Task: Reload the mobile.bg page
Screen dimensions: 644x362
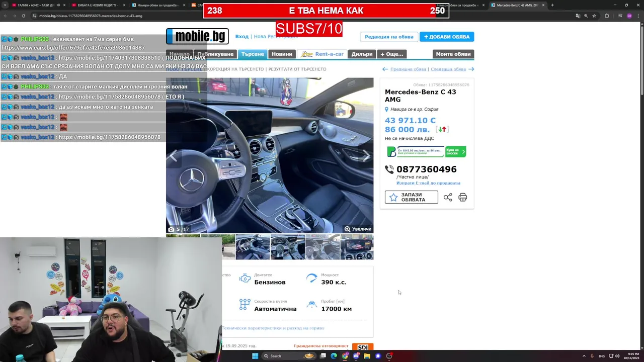Action: click(x=23, y=16)
